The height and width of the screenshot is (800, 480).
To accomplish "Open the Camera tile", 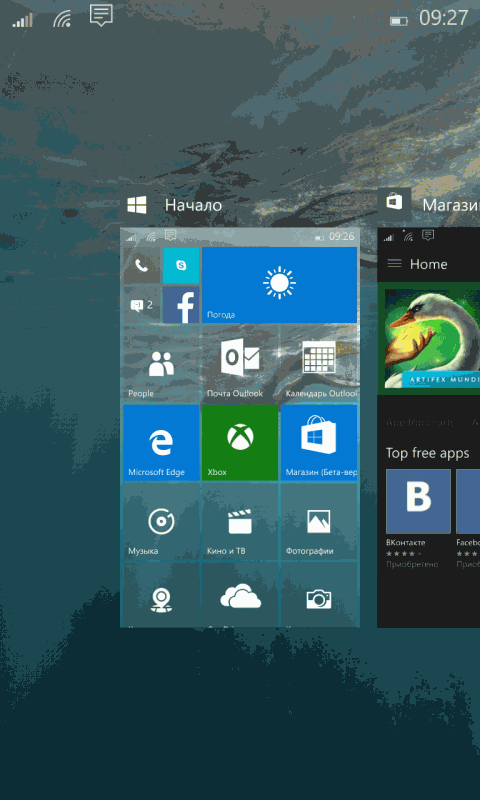I will pos(319,595).
